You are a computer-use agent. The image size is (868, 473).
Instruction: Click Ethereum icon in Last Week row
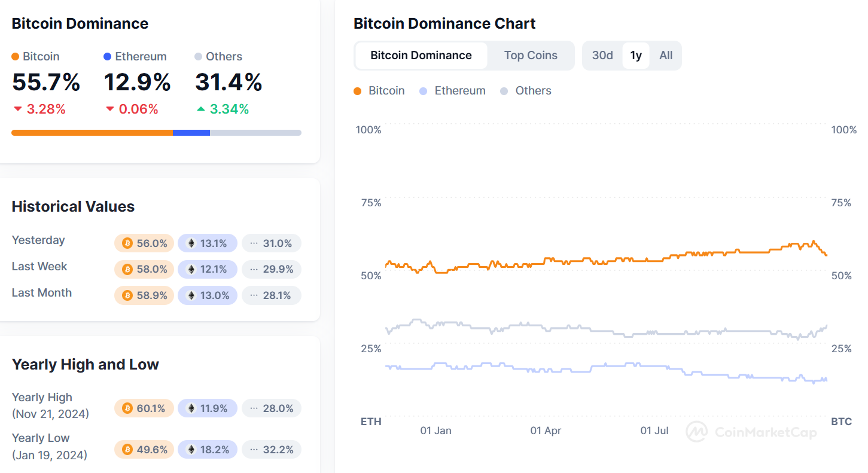tap(191, 270)
